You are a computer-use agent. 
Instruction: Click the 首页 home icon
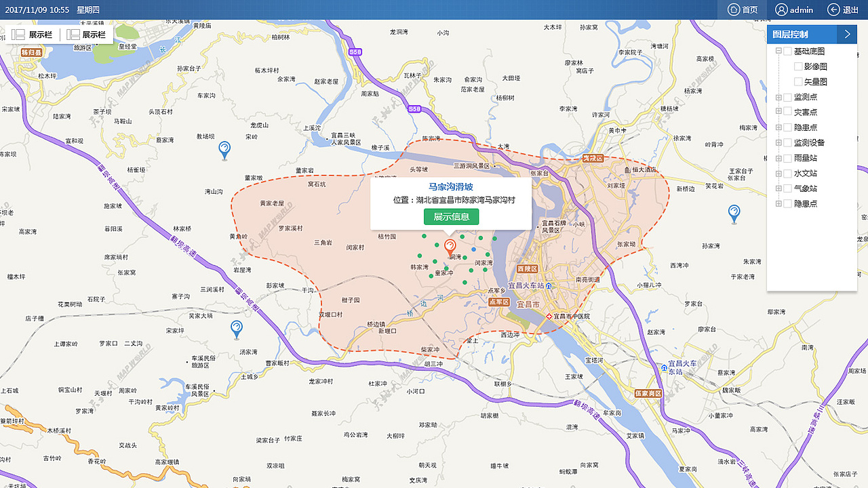tap(733, 9)
